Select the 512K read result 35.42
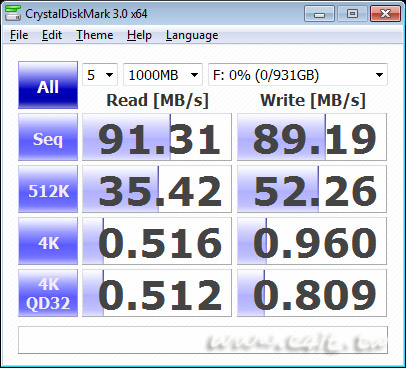This screenshot has height=368, width=406. [157, 189]
